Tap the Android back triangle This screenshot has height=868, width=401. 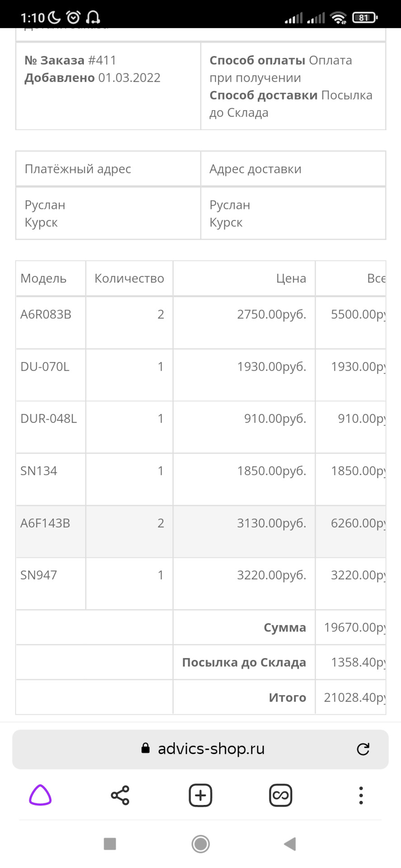point(289,844)
